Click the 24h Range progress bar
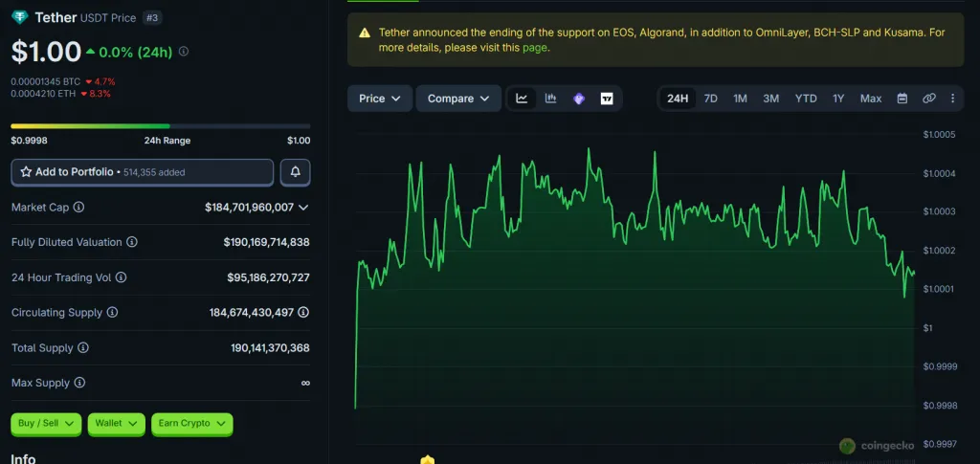Viewport: 980px width, 464px height. click(x=161, y=126)
